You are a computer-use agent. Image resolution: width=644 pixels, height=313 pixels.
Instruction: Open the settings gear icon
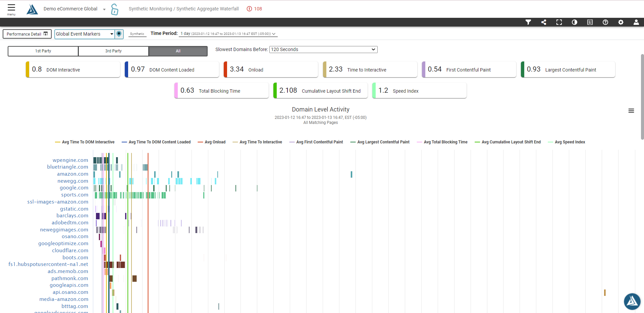(x=621, y=22)
